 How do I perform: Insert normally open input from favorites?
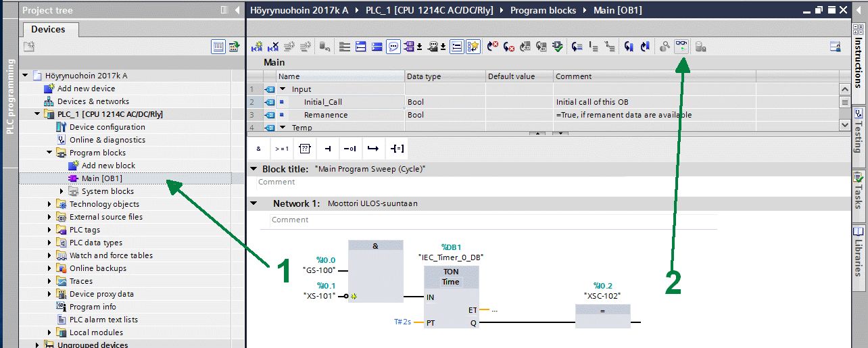pyautogui.click(x=327, y=148)
